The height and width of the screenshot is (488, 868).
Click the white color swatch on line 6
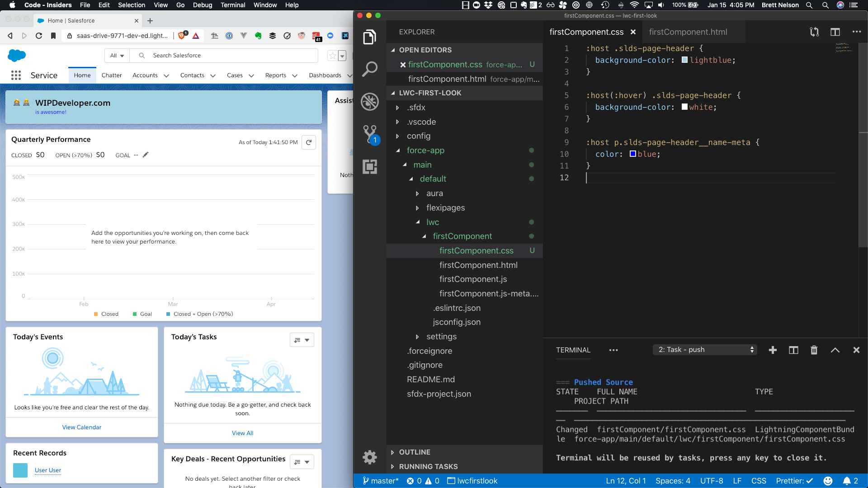point(684,107)
